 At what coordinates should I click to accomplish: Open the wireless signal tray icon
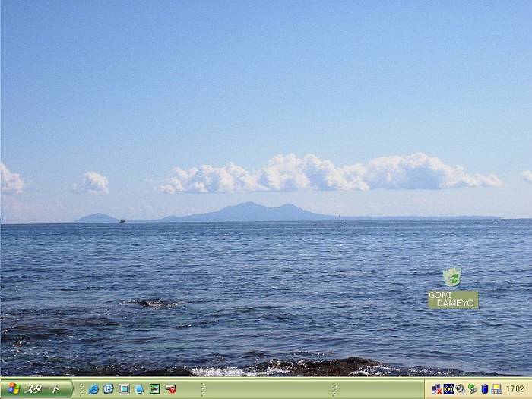click(448, 389)
